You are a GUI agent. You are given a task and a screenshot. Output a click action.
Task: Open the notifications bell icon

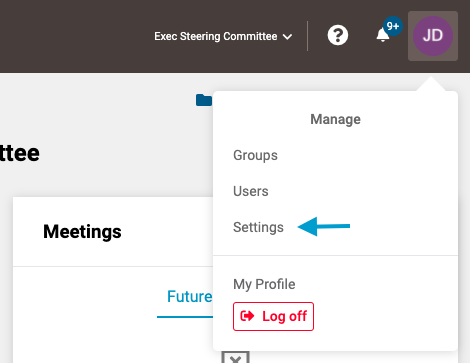(383, 35)
